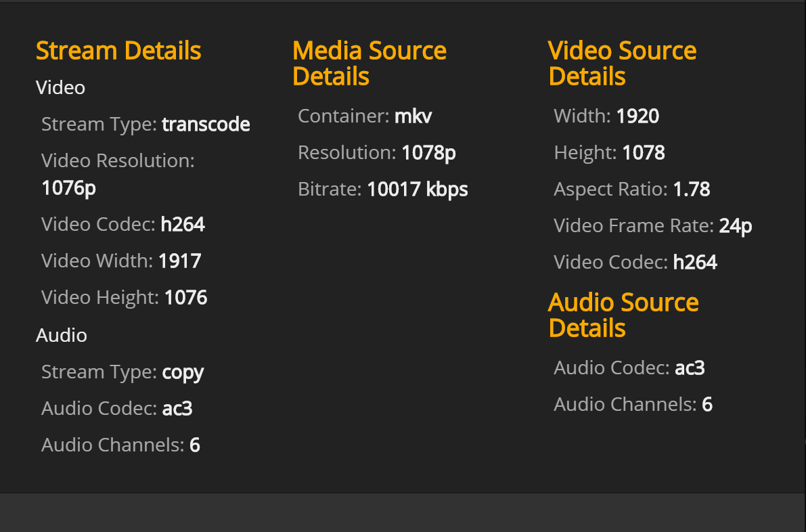Click the Audio subheading under Stream Details
This screenshot has width=806, height=532.
tap(62, 336)
